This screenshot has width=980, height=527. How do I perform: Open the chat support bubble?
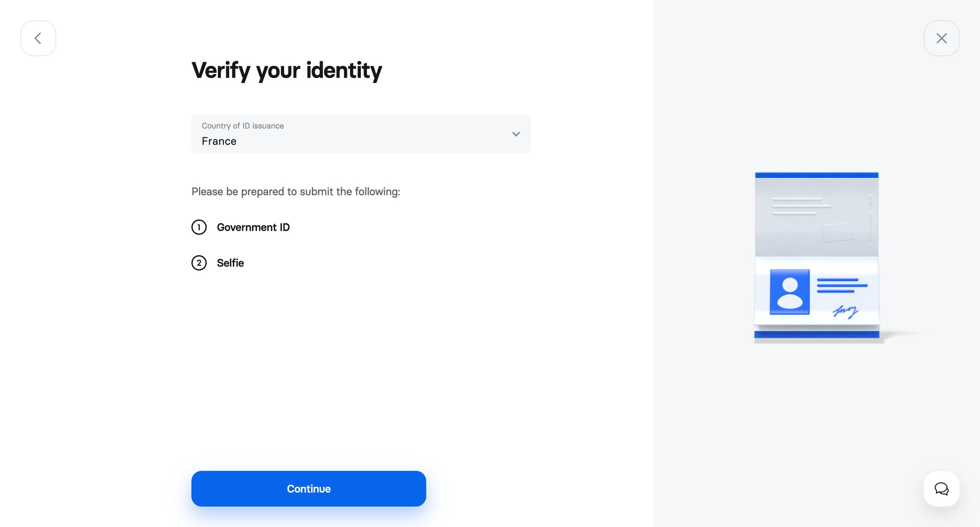coord(941,489)
